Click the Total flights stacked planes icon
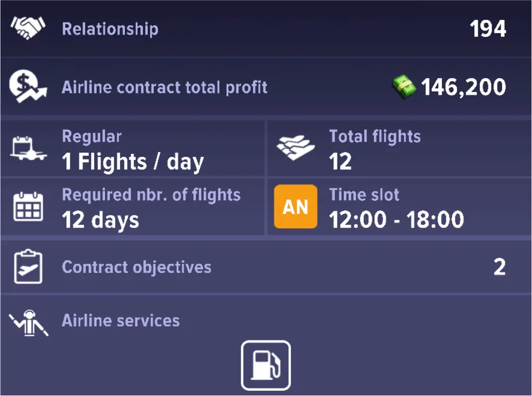The height and width of the screenshot is (396, 532). [296, 149]
